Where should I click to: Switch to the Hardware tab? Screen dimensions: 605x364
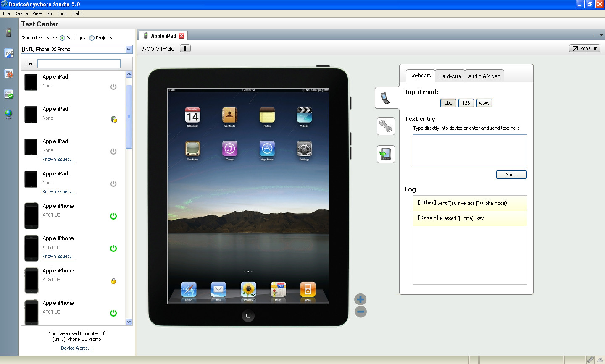click(450, 76)
